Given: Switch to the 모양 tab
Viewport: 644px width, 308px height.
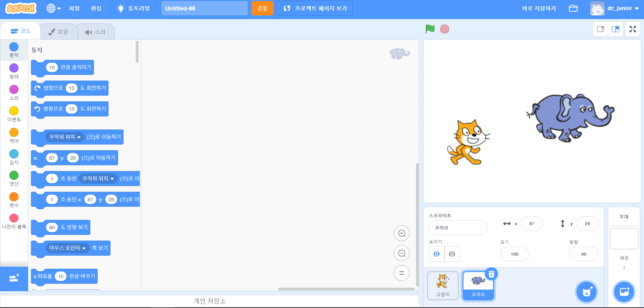Looking at the screenshot, I should [x=58, y=32].
